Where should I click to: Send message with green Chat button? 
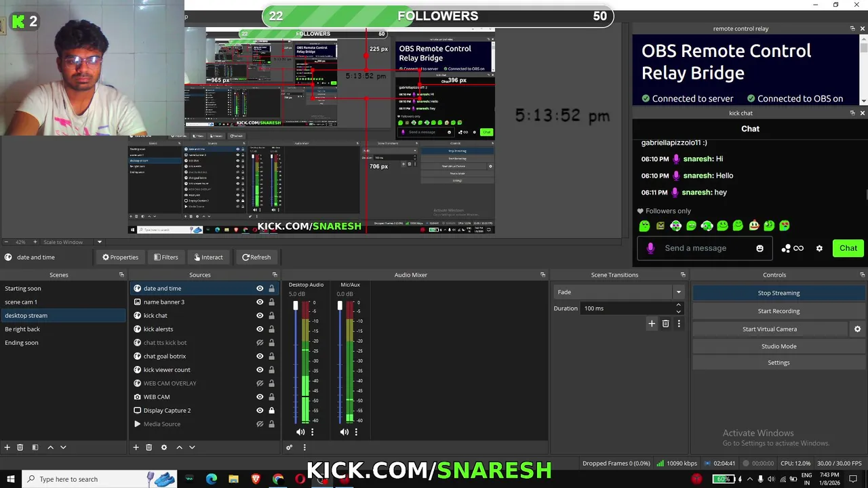848,248
